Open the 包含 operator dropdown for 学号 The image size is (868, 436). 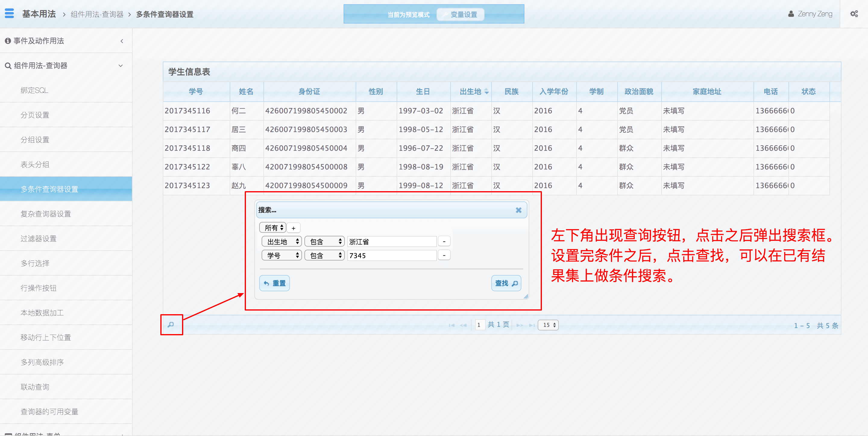[x=324, y=255]
